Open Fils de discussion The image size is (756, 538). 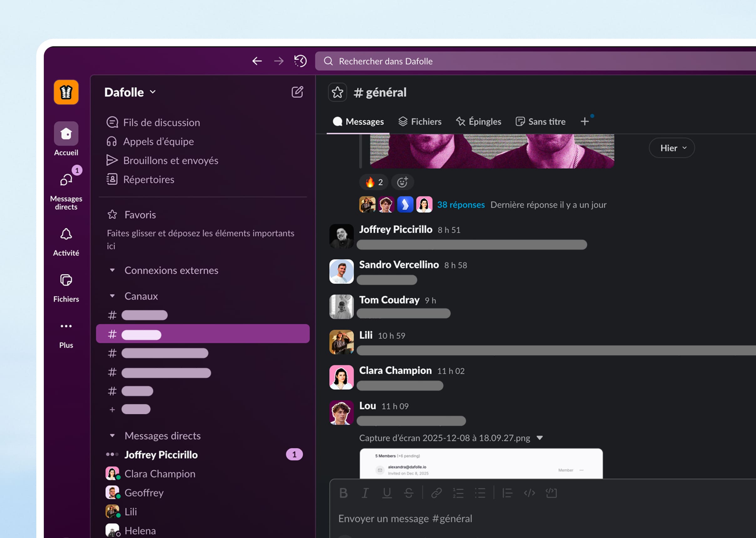coord(161,123)
